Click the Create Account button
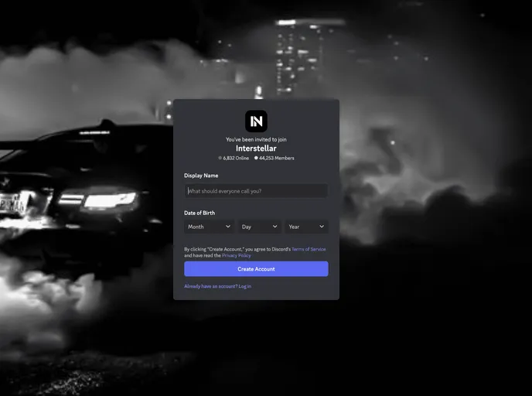The image size is (532, 396). tap(256, 268)
